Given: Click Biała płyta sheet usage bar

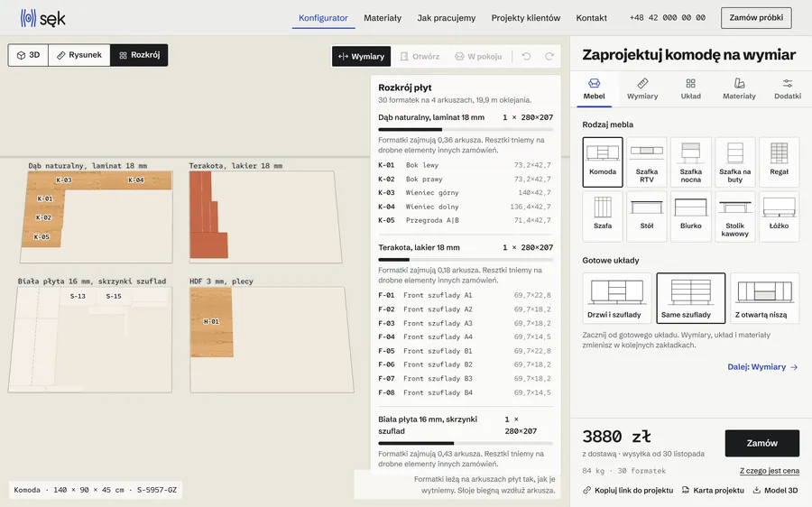Looking at the screenshot, I should [x=466, y=443].
